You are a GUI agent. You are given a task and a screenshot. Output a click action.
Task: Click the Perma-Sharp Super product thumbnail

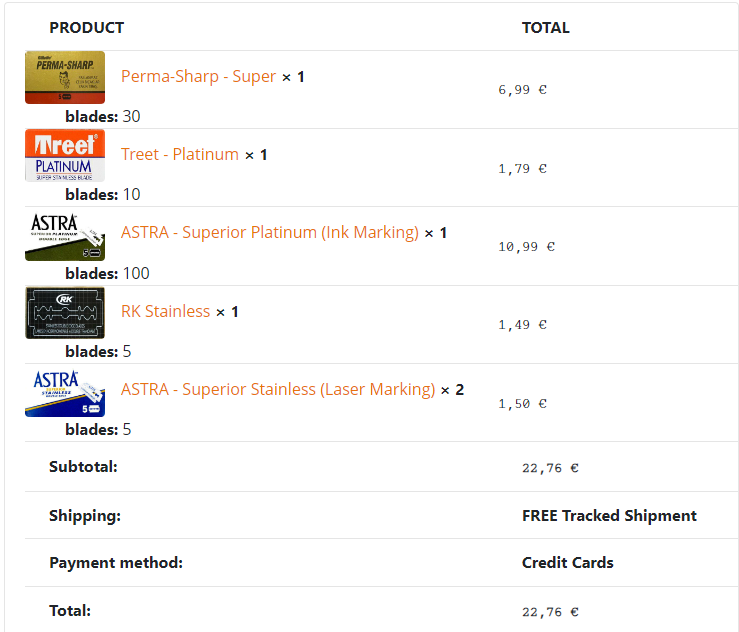click(65, 77)
